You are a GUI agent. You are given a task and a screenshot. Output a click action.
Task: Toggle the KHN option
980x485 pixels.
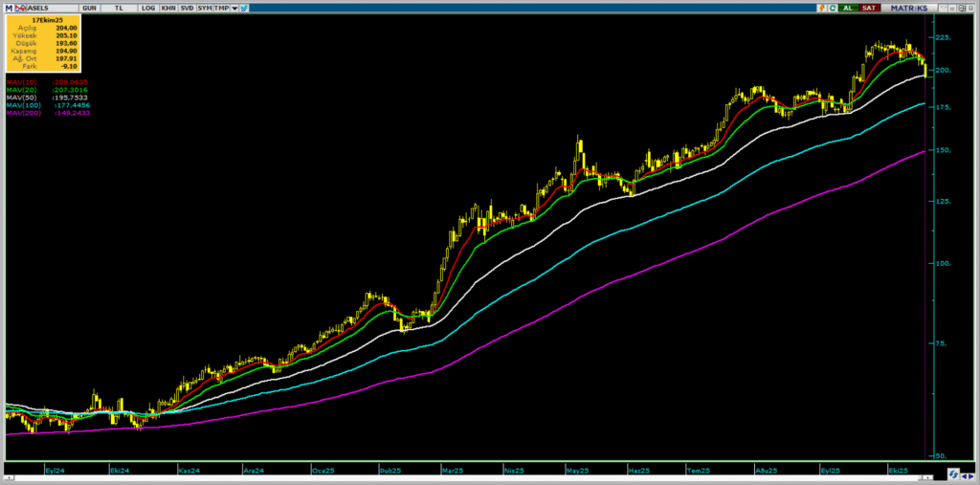point(168,8)
